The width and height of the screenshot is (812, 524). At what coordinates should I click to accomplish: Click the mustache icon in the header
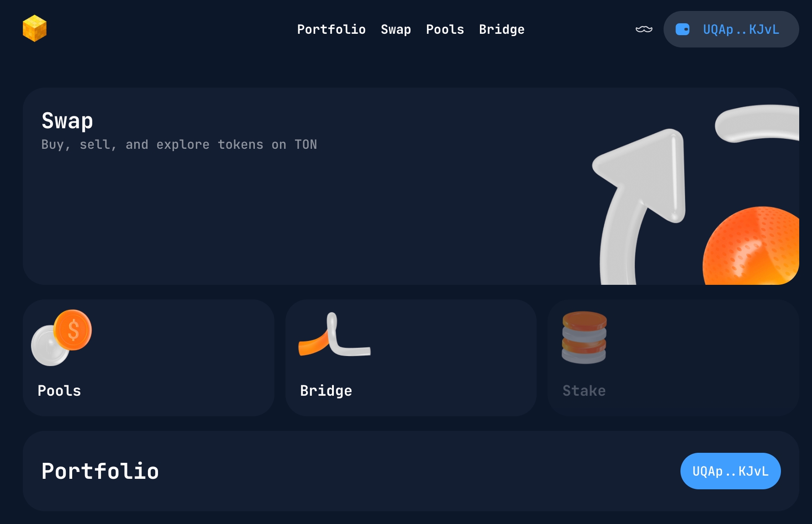tap(644, 29)
